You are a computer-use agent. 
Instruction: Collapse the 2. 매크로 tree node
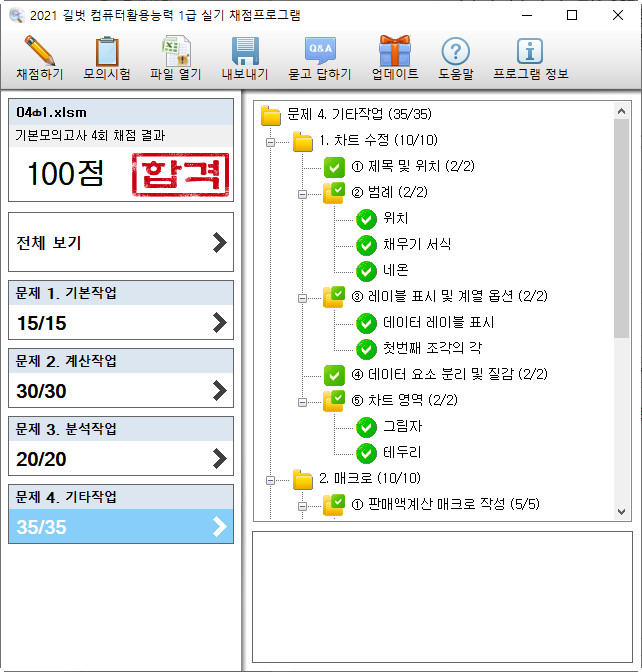coord(269,479)
